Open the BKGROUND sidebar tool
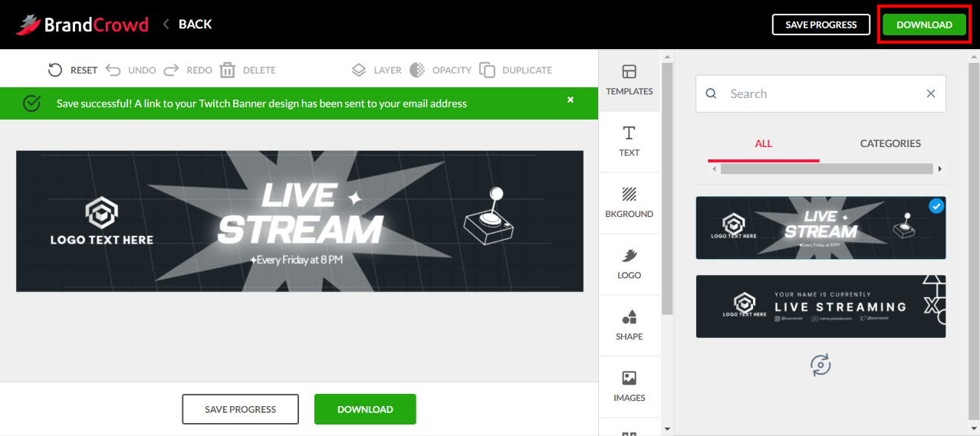This screenshot has width=980, height=436. (629, 203)
